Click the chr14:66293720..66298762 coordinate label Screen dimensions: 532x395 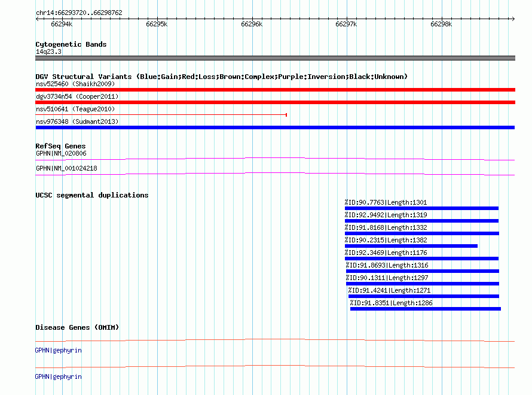79,13
